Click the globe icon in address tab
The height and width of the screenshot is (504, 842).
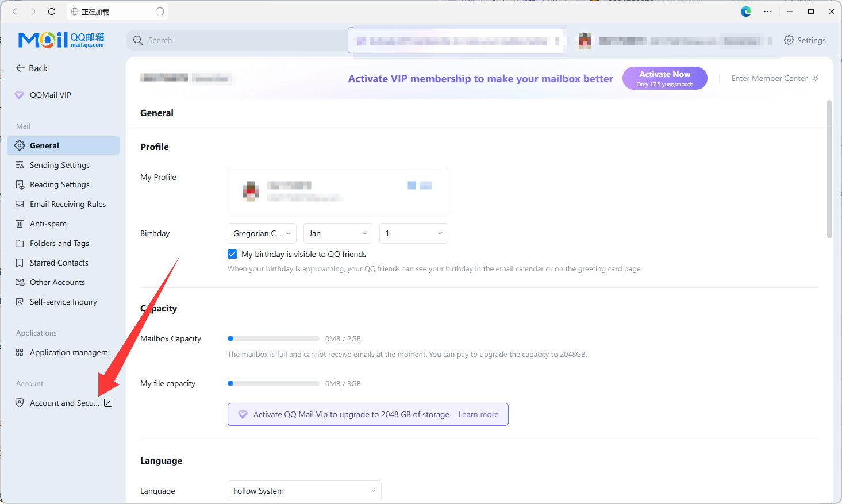(x=75, y=11)
